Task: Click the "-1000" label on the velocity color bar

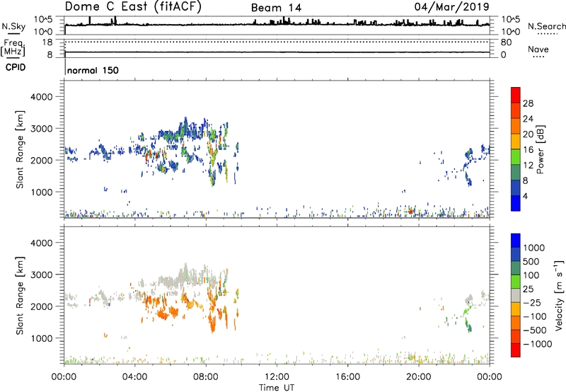Action: tap(538, 344)
